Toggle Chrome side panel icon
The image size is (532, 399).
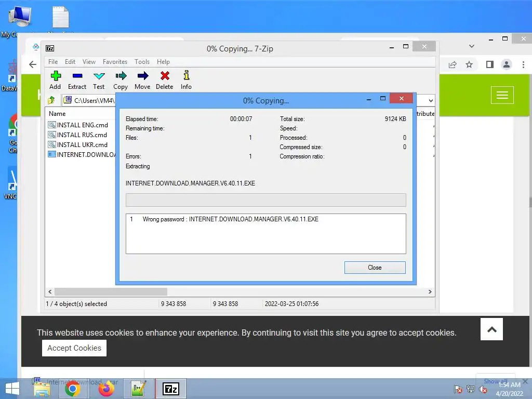(489, 64)
